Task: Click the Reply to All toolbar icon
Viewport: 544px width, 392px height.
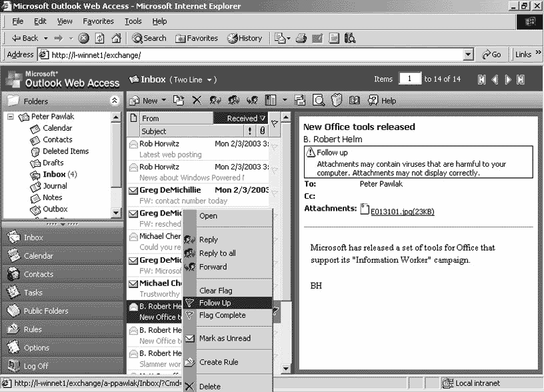Action: [233, 100]
